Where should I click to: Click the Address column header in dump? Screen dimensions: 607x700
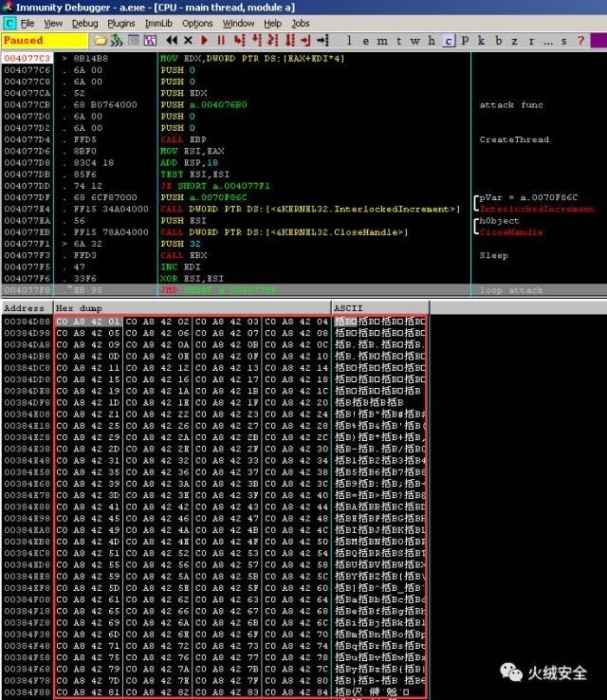click(x=28, y=308)
